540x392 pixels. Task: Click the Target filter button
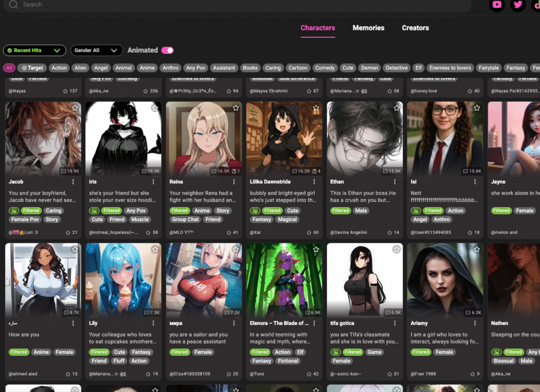pos(32,68)
